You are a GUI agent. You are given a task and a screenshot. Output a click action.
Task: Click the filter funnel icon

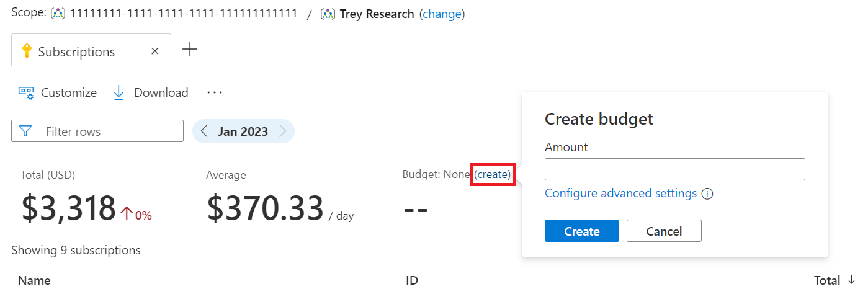coord(25,131)
